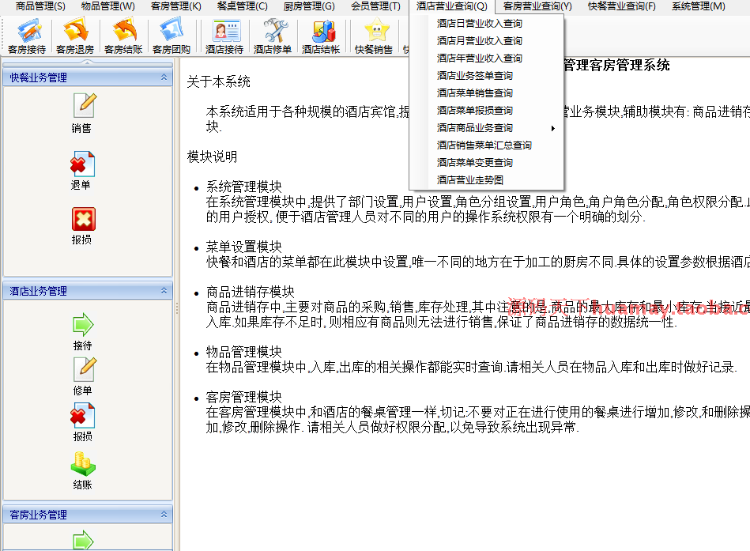Click the 酒店业务管理 panel header
This screenshot has width=750, height=551.
pos(87,291)
